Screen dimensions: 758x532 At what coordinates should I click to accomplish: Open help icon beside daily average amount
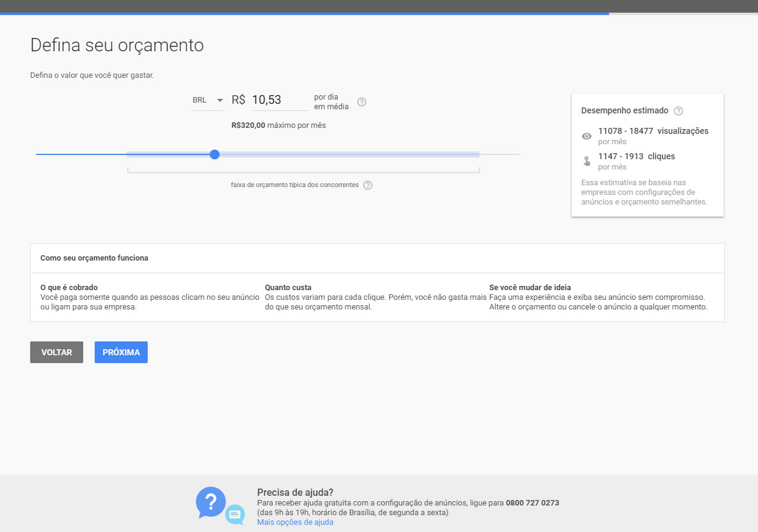click(x=362, y=102)
